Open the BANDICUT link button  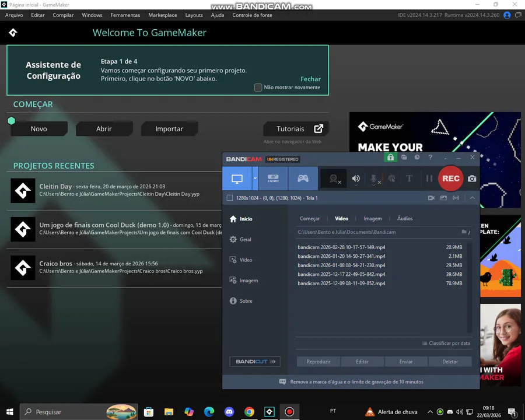point(255,362)
